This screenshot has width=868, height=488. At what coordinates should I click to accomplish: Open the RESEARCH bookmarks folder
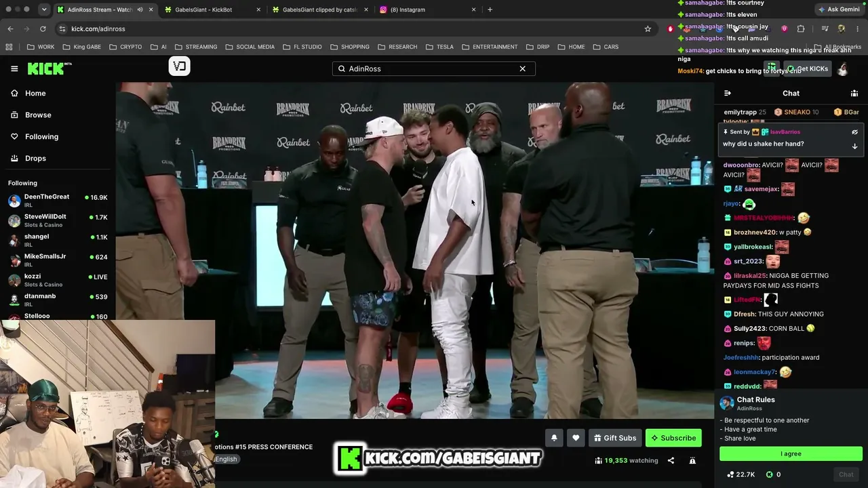(x=397, y=47)
